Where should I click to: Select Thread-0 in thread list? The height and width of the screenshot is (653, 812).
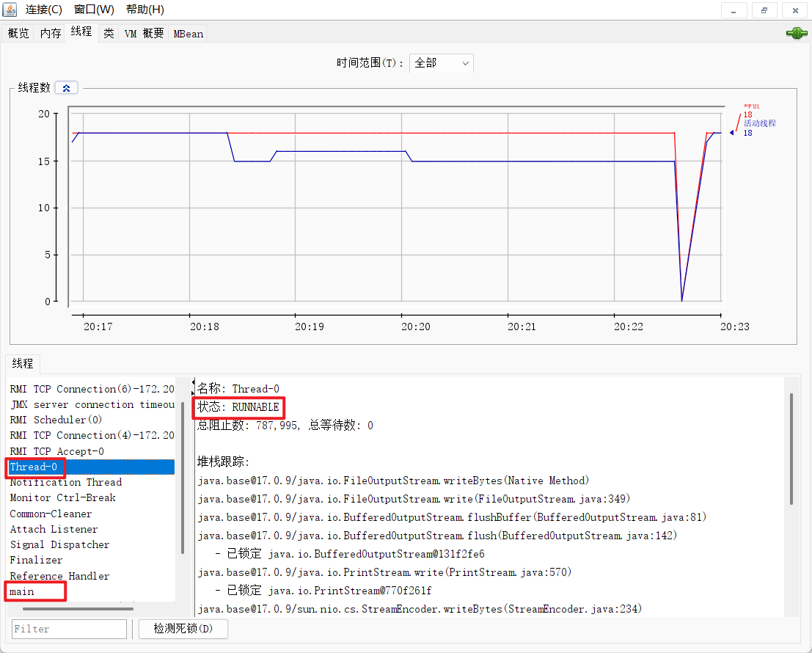(92, 467)
